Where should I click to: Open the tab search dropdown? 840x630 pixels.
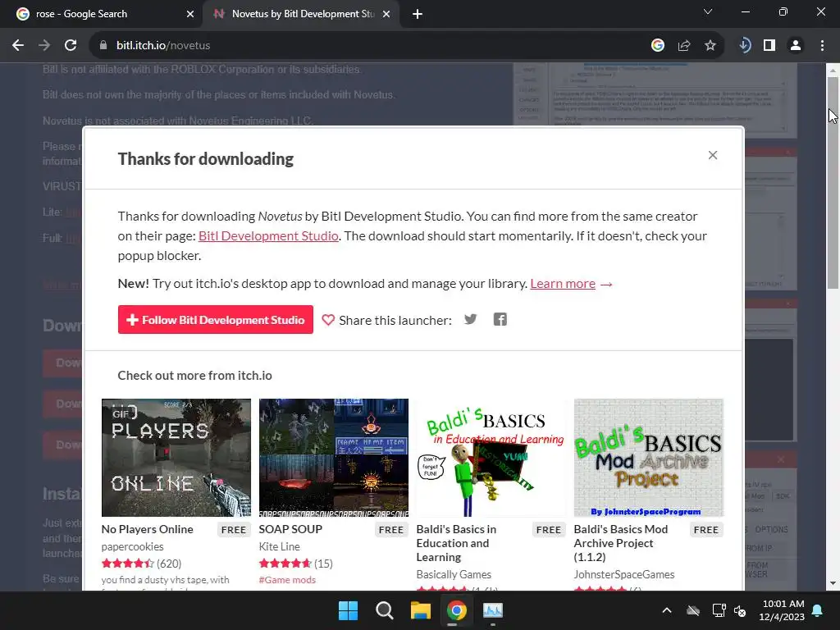tap(708, 11)
